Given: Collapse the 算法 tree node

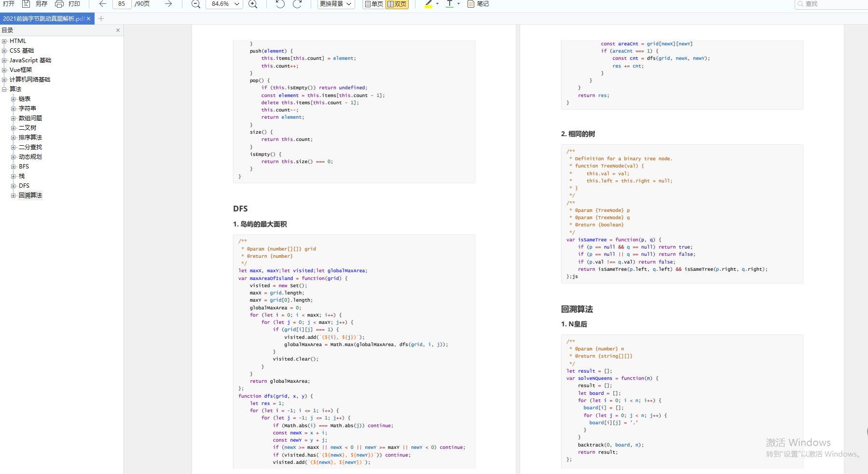Looking at the screenshot, I should pos(4,89).
